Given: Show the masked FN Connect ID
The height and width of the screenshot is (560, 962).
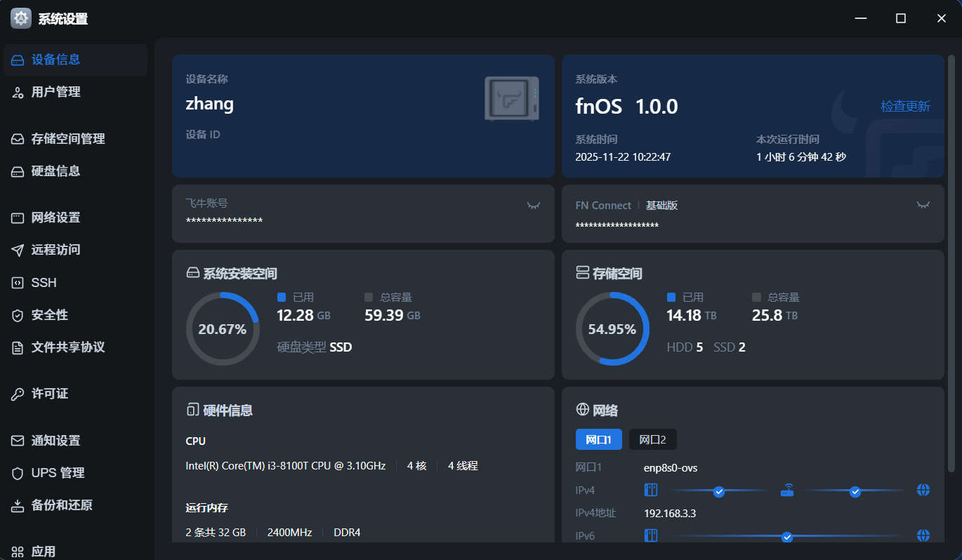Looking at the screenshot, I should (923, 205).
